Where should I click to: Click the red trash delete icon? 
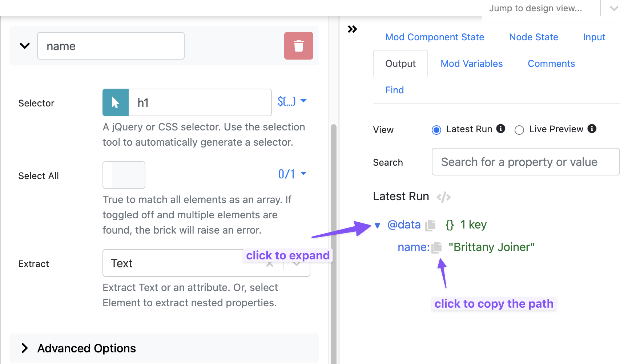click(x=298, y=46)
